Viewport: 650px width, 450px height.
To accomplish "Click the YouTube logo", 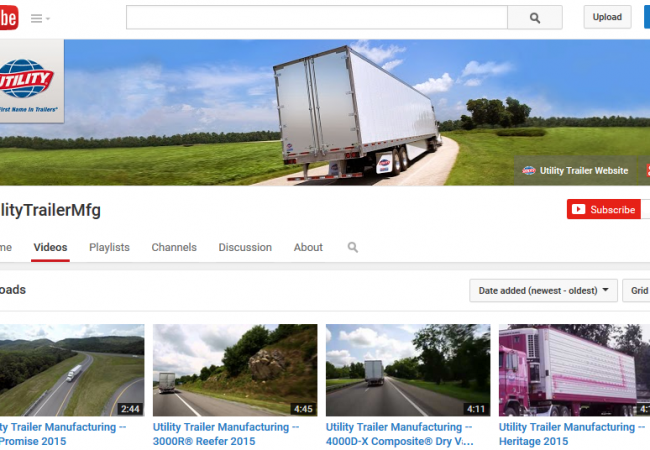I will pos(9,17).
